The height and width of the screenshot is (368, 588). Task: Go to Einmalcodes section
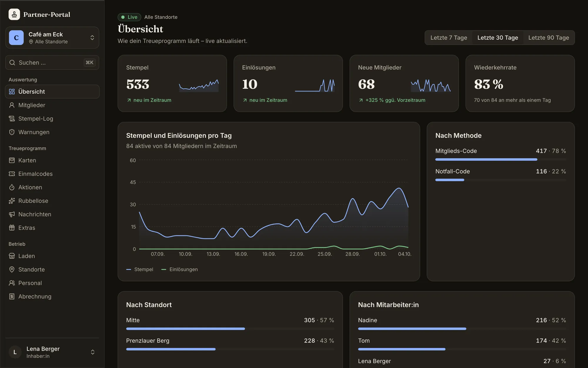click(x=52, y=174)
